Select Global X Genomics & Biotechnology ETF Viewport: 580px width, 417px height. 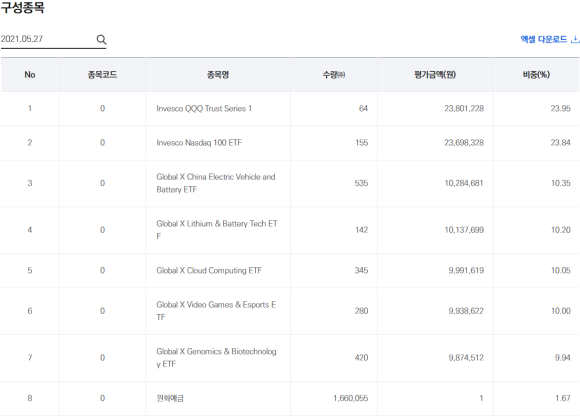(x=216, y=358)
